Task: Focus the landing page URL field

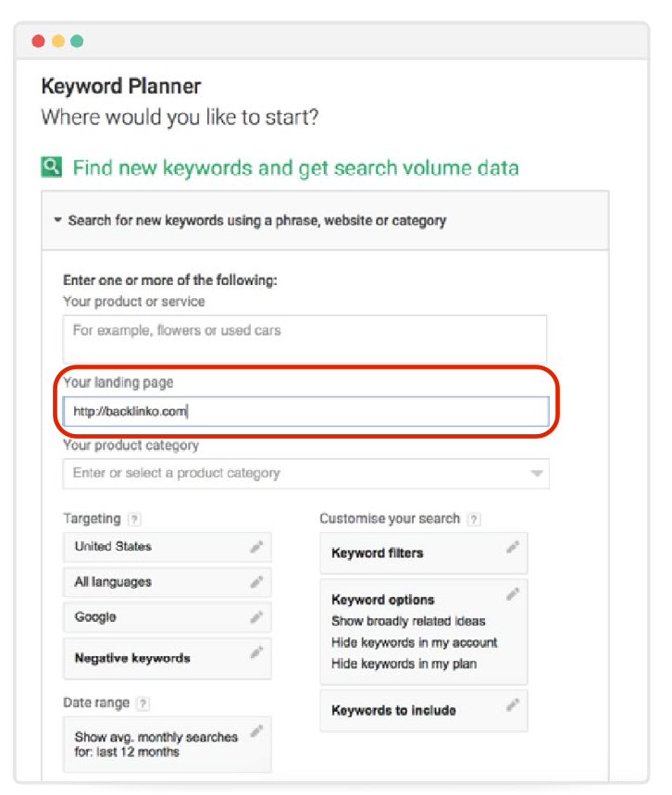Action: coord(305,411)
